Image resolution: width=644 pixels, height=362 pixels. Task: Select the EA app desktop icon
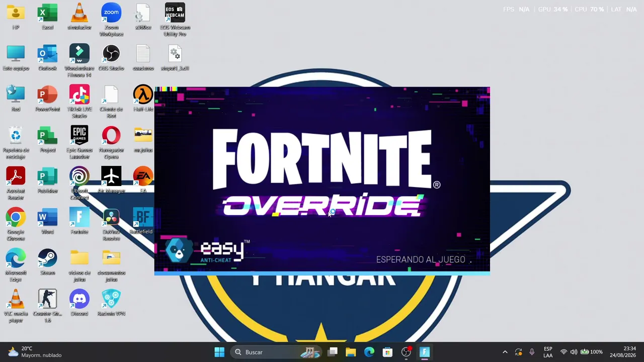click(143, 180)
